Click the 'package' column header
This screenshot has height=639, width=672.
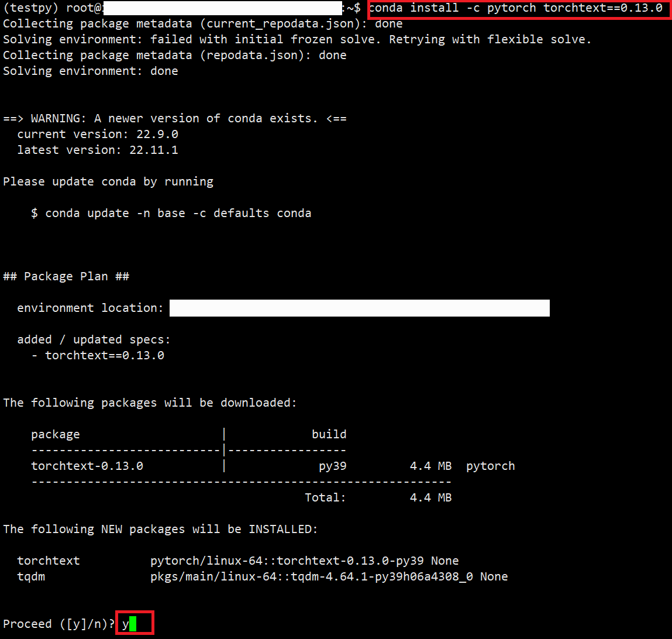[56, 435]
